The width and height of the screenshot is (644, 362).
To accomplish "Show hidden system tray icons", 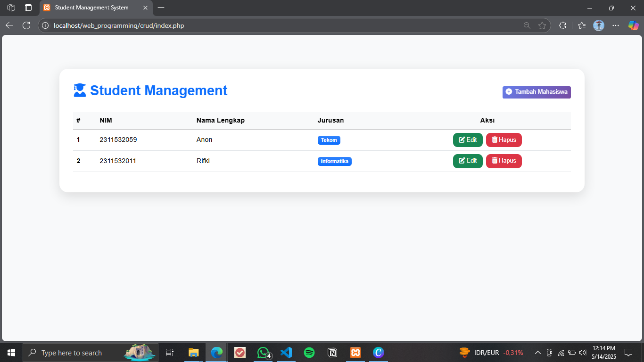I will point(537,353).
